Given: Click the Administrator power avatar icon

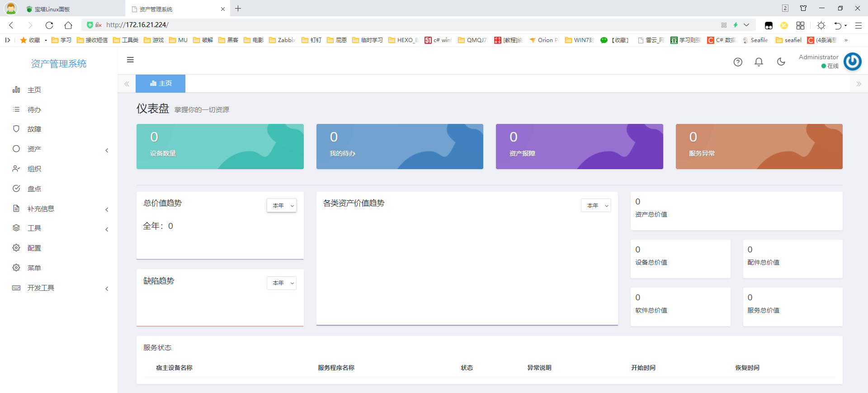Looking at the screenshot, I should [x=853, y=62].
